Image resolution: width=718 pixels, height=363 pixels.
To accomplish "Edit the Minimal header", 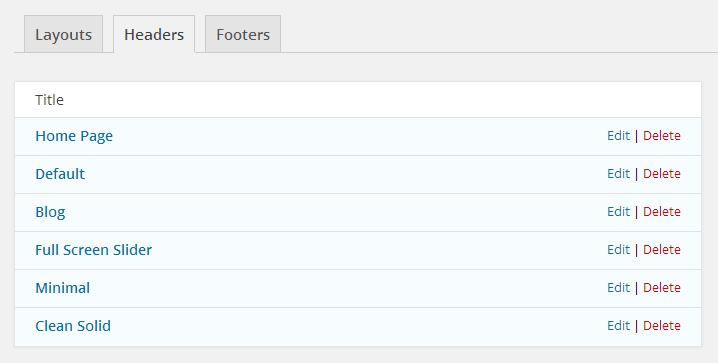I will click(x=618, y=287).
